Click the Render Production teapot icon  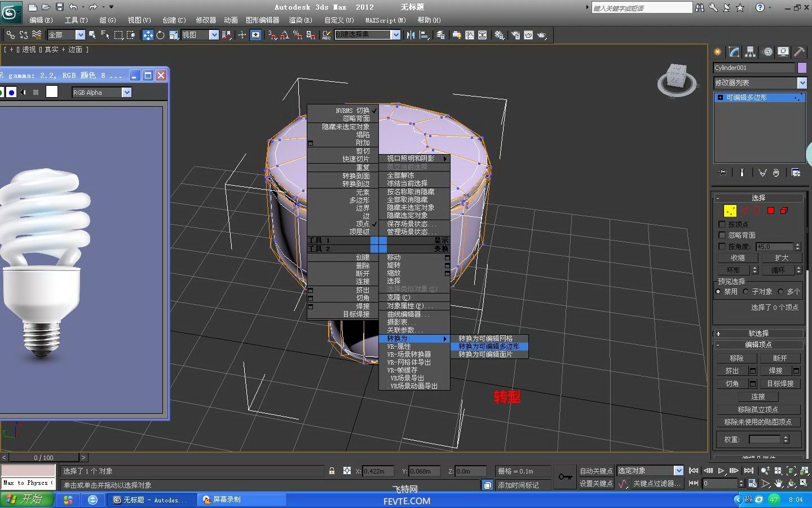point(542,35)
